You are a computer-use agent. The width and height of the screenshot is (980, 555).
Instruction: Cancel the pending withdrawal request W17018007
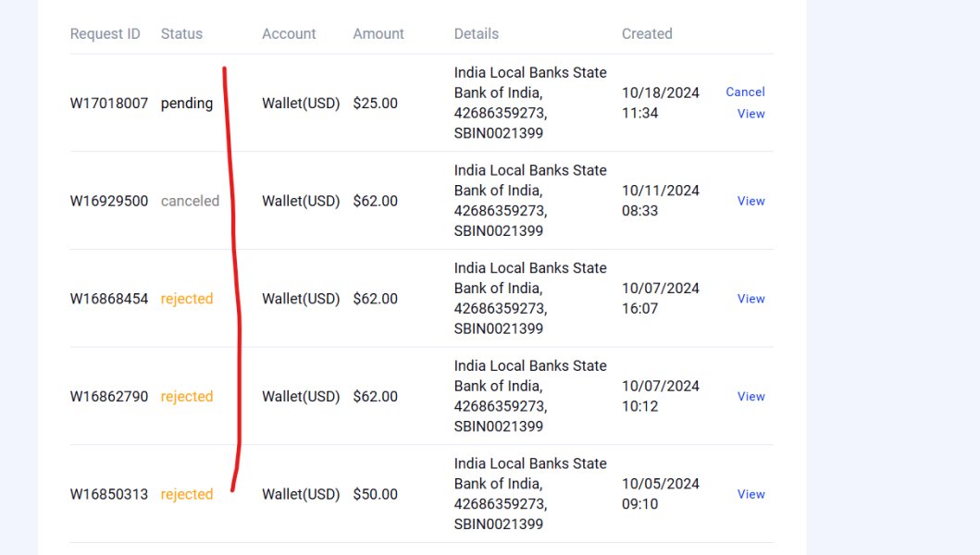[745, 92]
